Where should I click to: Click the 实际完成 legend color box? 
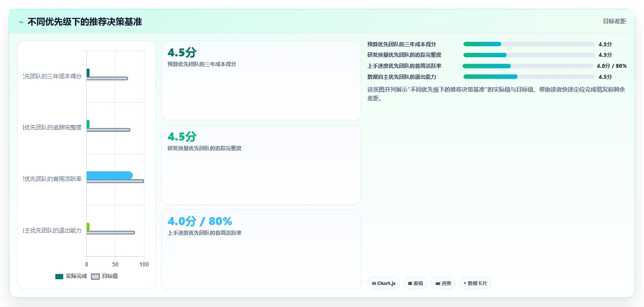pos(59,277)
